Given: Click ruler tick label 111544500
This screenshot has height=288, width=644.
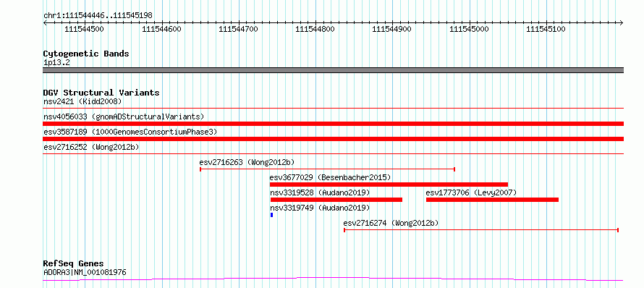Looking at the screenshot, I should click(84, 29).
